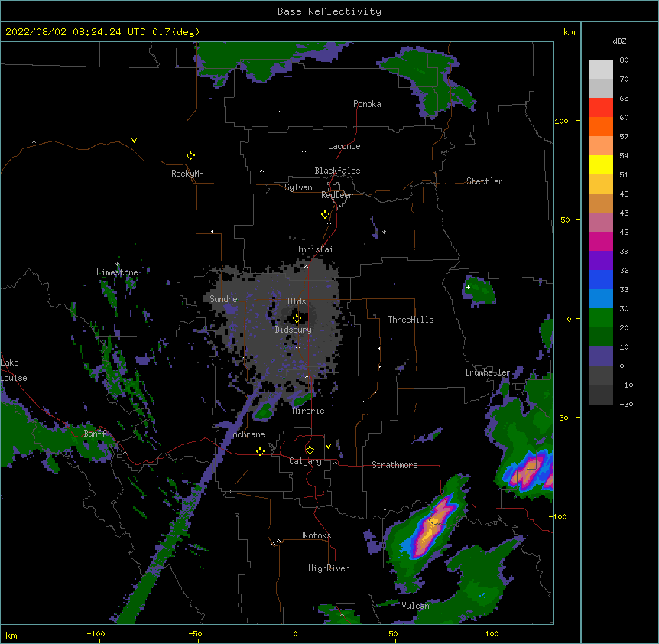Click the Vulcan city label
The height and width of the screenshot is (644, 659).
(x=415, y=606)
